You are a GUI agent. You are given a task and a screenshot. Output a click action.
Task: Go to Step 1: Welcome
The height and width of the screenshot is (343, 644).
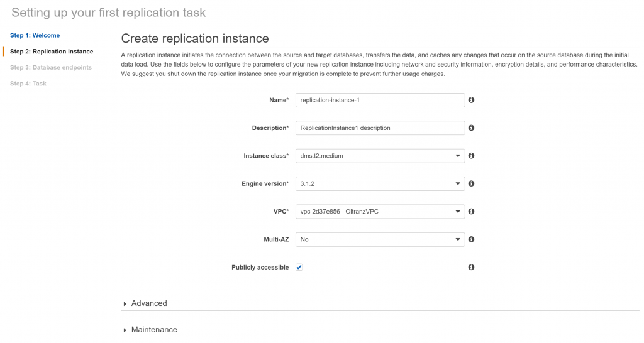click(x=35, y=35)
